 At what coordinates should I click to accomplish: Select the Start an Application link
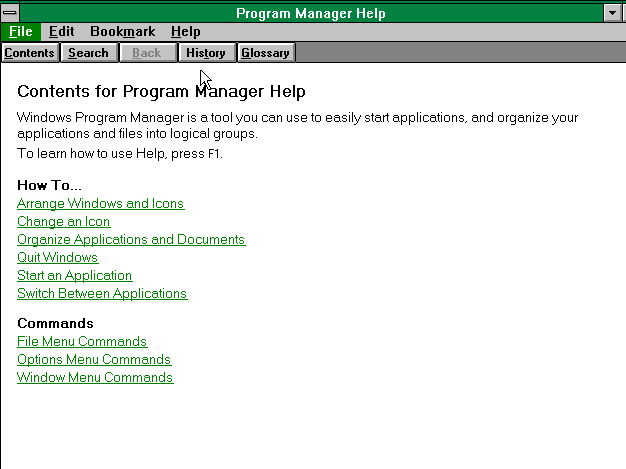coord(74,276)
